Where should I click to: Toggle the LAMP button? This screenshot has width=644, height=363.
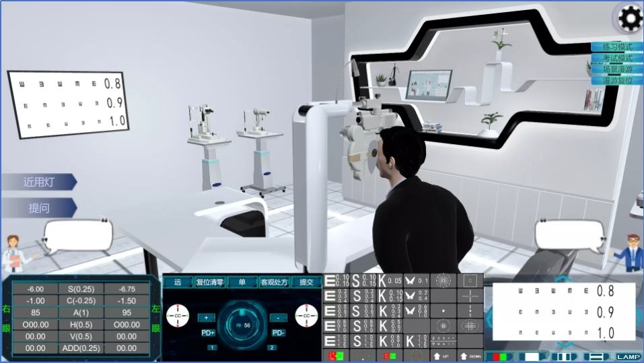point(628,356)
